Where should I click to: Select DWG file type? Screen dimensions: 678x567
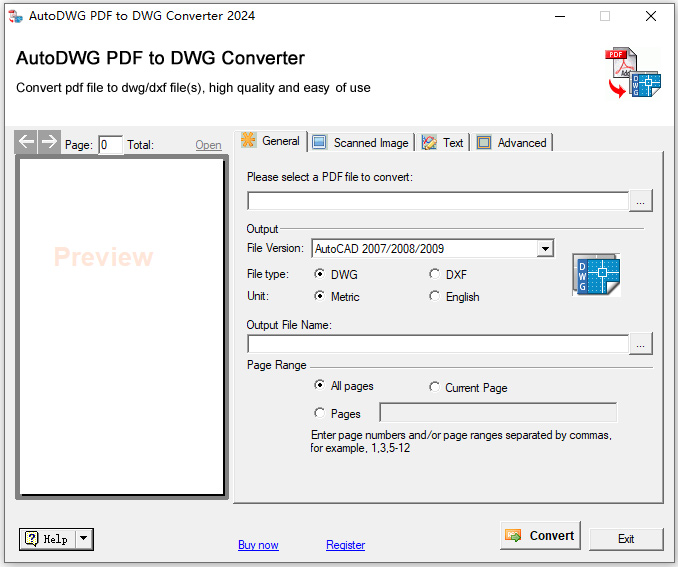click(x=336, y=274)
